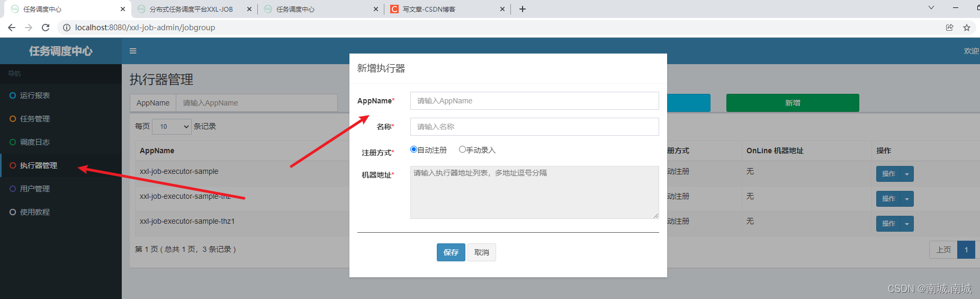
Task: Click the green 新增 button
Action: point(793,103)
